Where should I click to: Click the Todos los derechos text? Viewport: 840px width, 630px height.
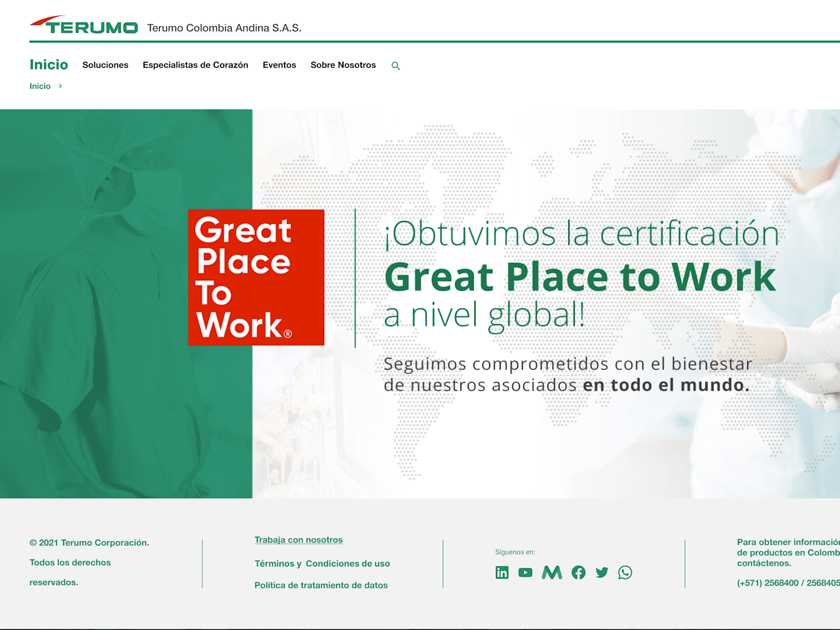tap(70, 562)
